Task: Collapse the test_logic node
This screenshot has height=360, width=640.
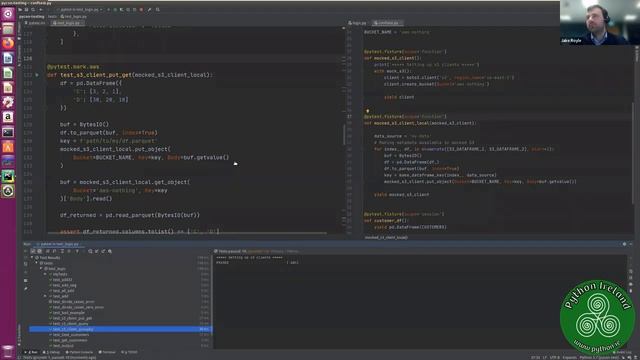Action: tap(41, 269)
